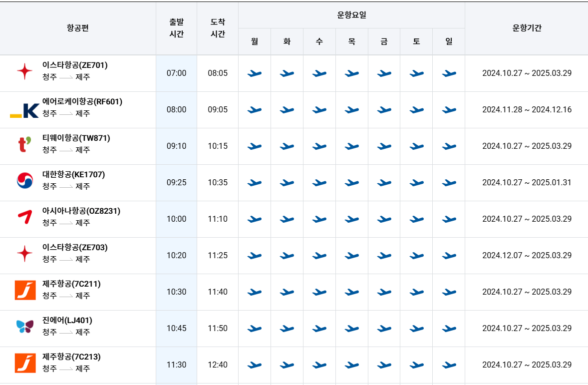This screenshot has height=385, width=588.
Task: Click period 2024.11.28 ~ 2024.12.16
Action: pyautogui.click(x=527, y=109)
